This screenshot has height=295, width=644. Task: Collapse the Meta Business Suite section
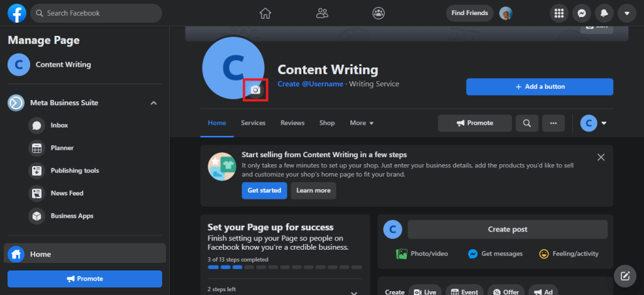153,103
